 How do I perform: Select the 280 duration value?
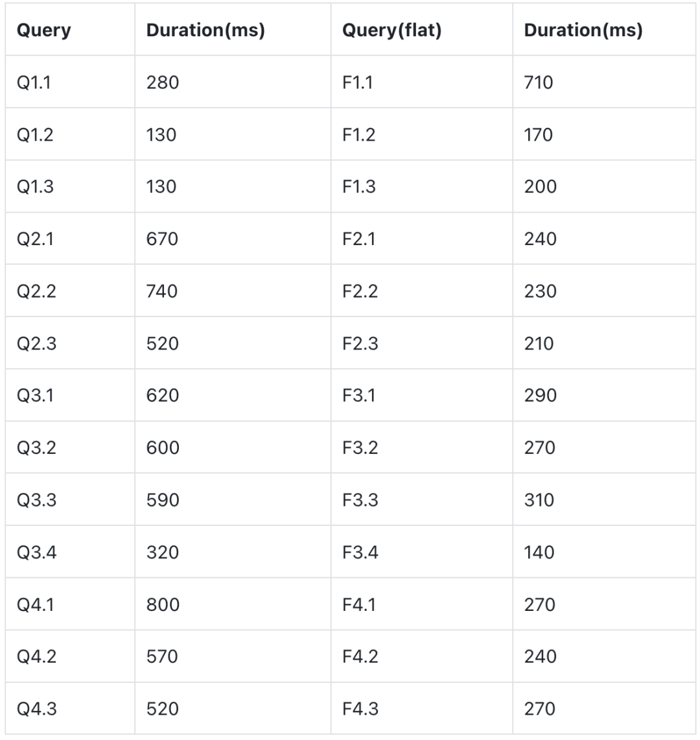pyautogui.click(x=163, y=82)
